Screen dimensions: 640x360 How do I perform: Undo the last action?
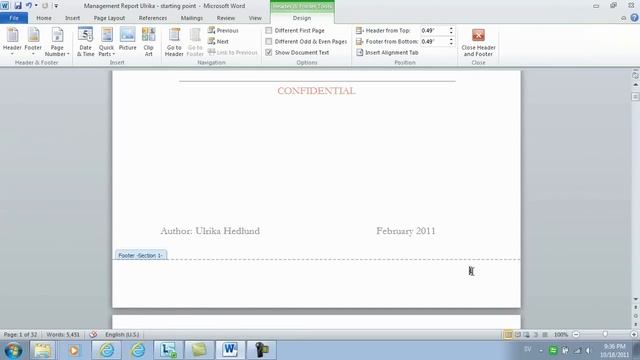29,6
